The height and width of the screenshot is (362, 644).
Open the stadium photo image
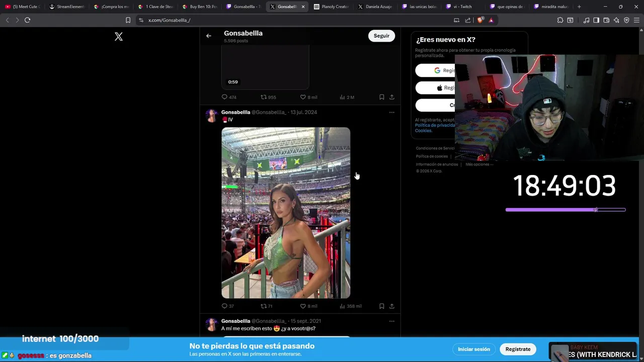[286, 213]
